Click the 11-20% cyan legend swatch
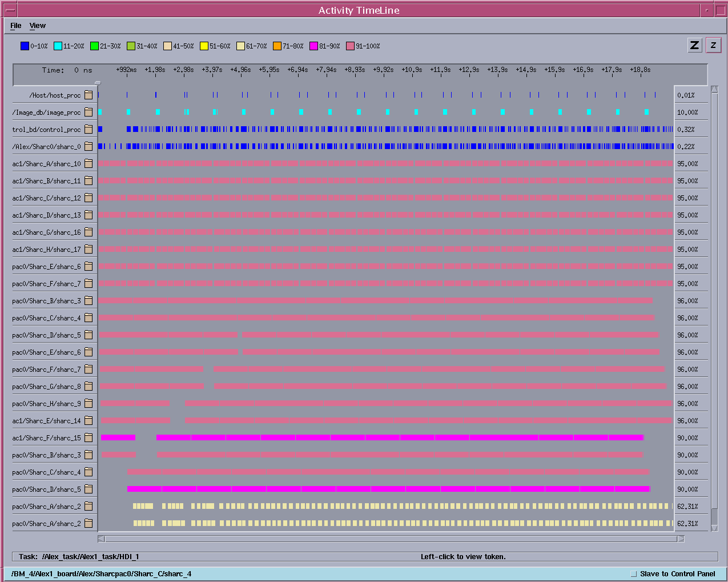 pos(58,46)
